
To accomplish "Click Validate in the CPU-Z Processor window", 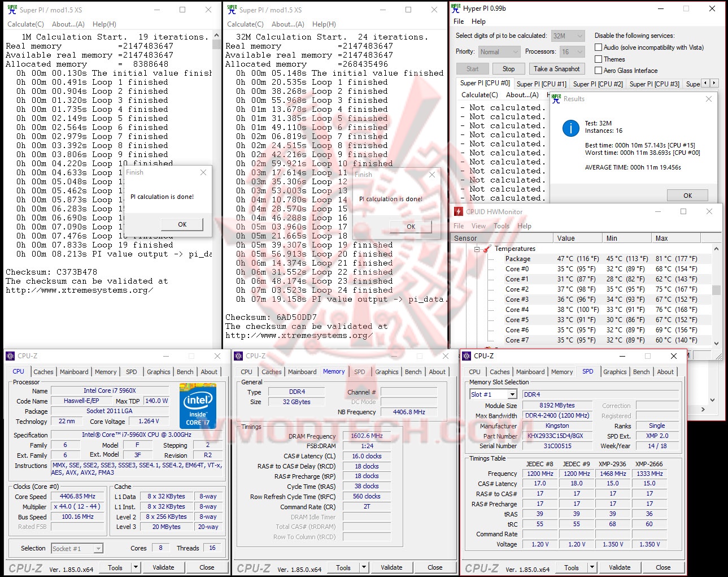I will 163,567.
